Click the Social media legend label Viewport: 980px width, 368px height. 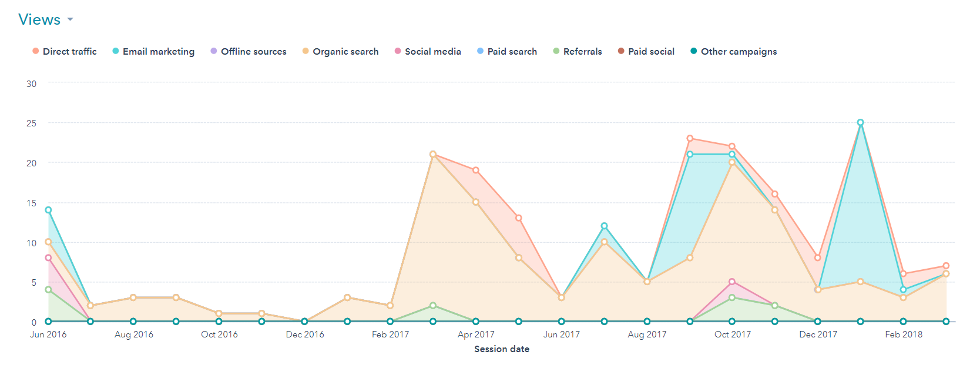coord(432,52)
